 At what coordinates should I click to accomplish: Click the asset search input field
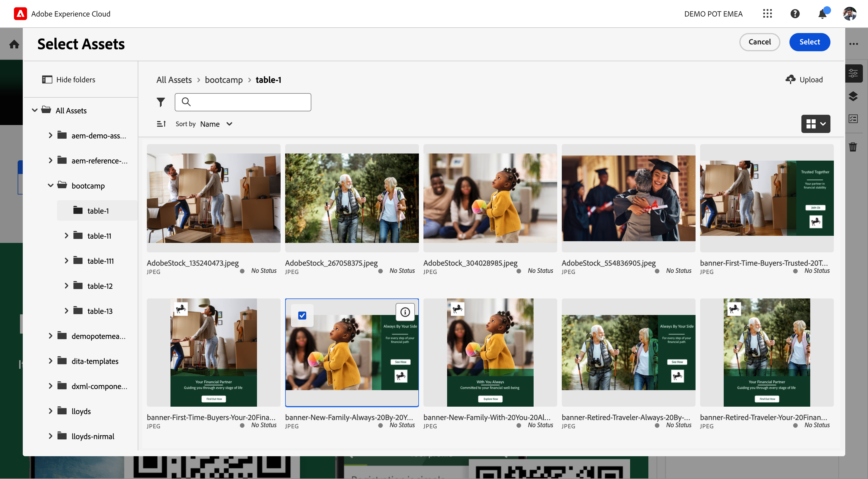coord(242,102)
